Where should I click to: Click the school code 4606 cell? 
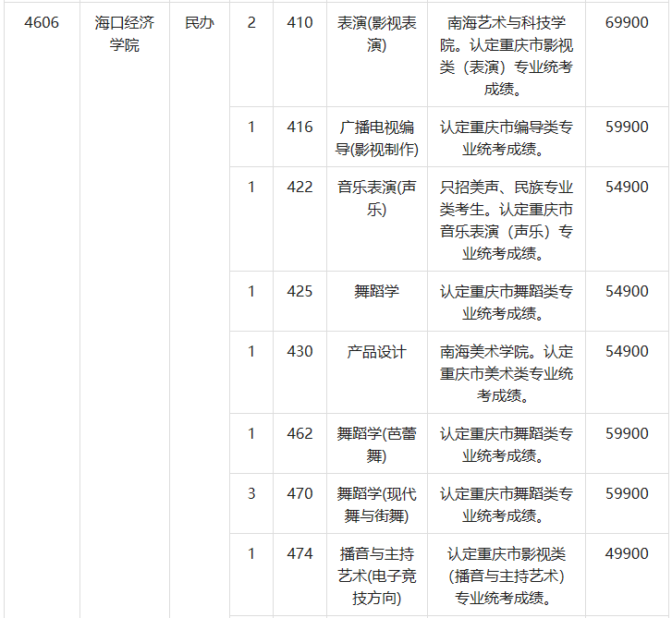[43, 23]
